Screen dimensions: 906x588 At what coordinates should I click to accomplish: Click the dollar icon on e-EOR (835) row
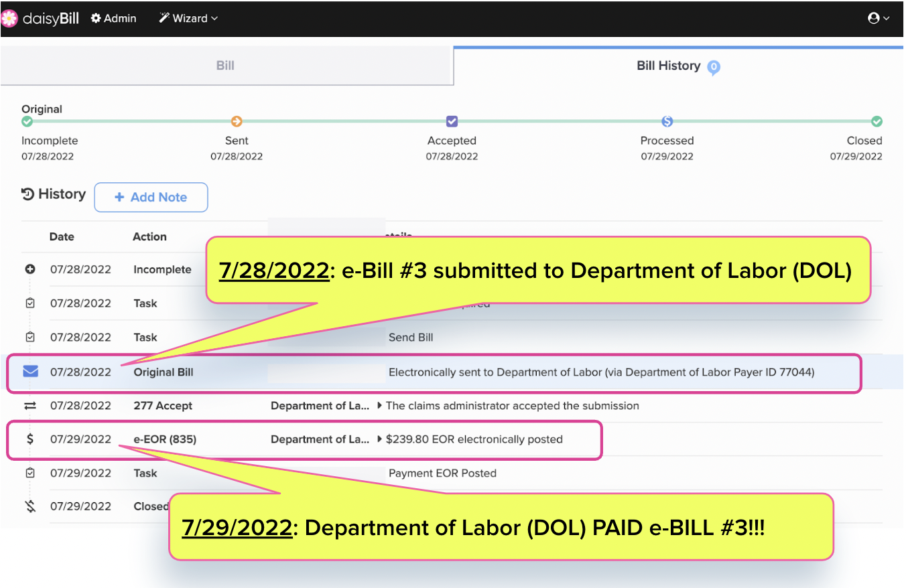(30, 439)
